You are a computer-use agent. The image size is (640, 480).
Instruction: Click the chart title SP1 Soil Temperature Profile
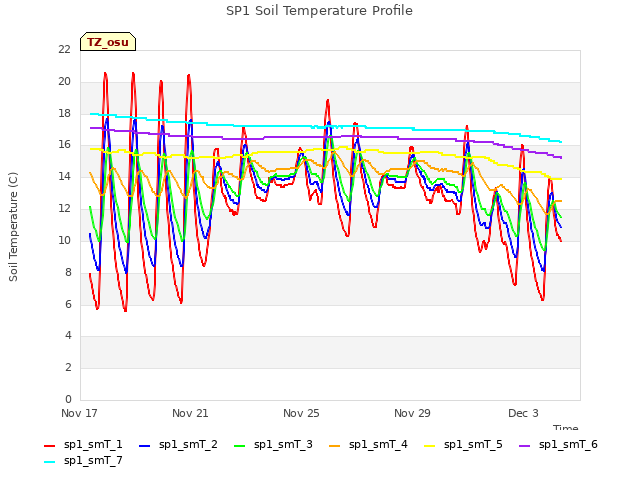[319, 11]
